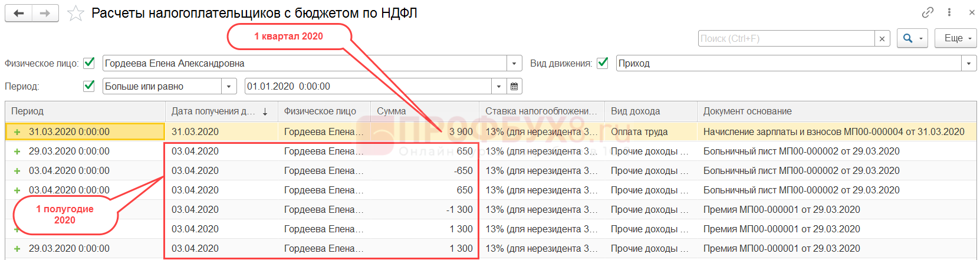Uncheck the Период filter checkbox

point(89,86)
